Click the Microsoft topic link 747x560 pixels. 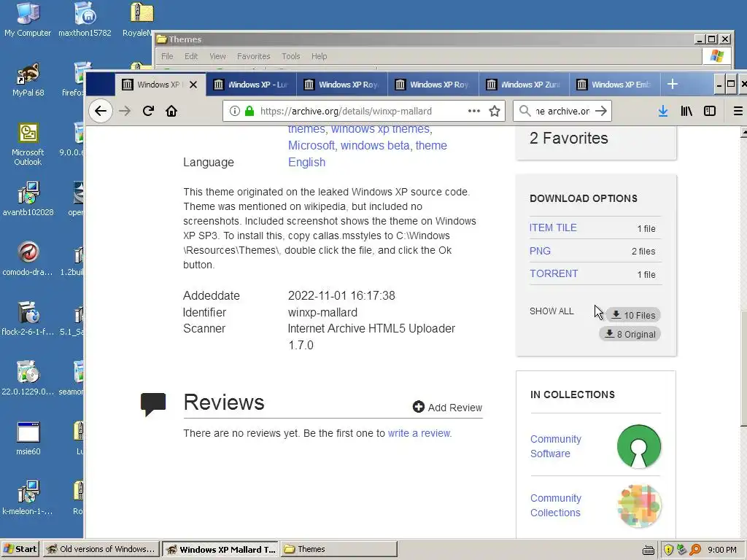tap(311, 145)
